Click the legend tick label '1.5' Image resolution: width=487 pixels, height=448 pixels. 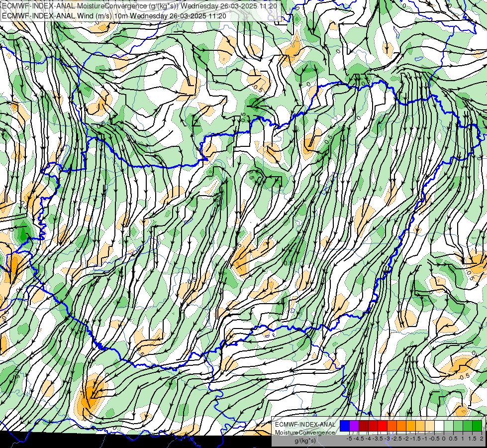[x=472, y=439]
